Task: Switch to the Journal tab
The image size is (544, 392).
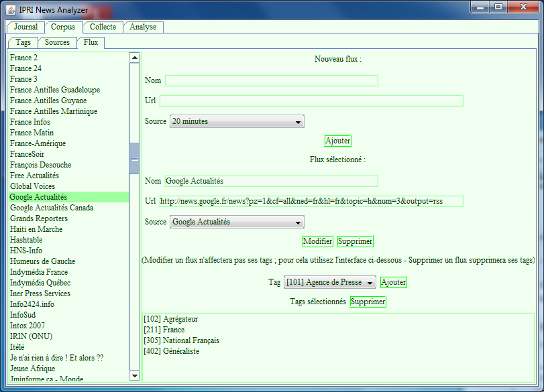Action: [x=25, y=27]
